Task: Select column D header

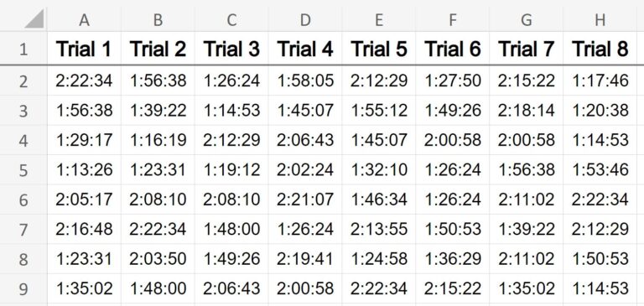Action: tap(305, 20)
